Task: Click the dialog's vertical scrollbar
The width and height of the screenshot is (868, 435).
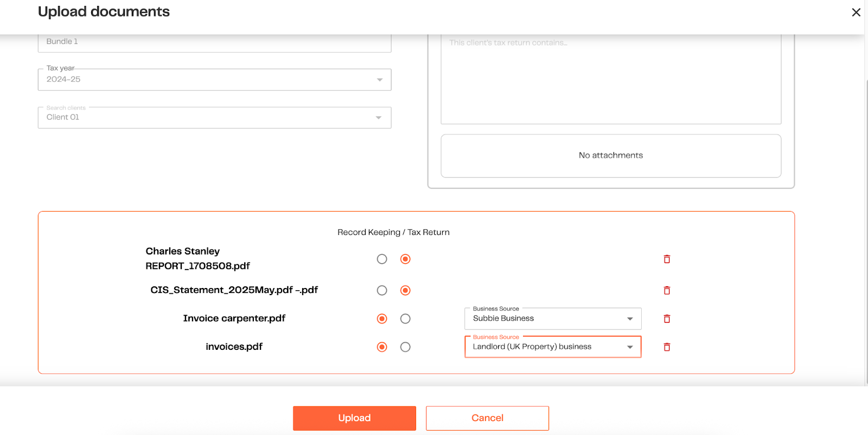Action: point(866,217)
